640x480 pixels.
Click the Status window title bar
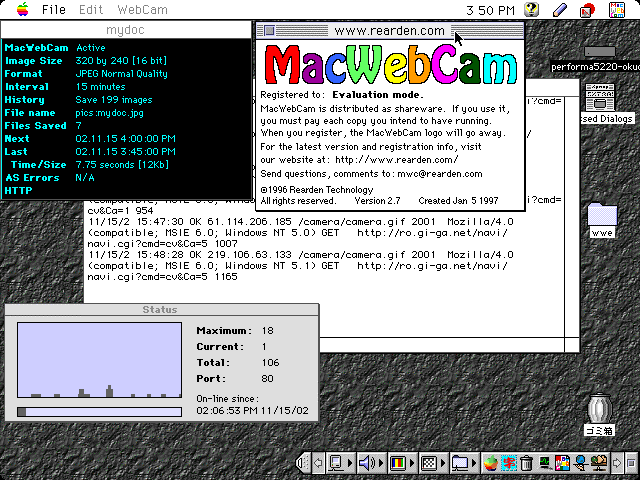(x=162, y=309)
